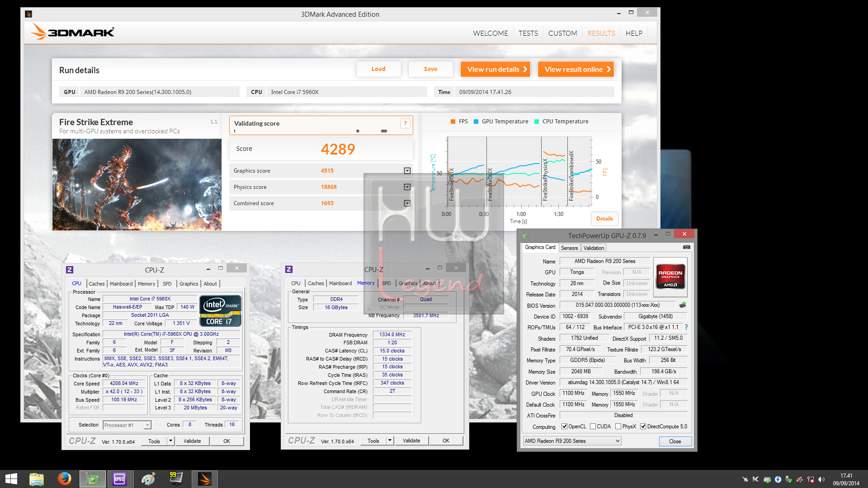This screenshot has height=488, width=868.
Task: Open the GPU selector dropdown in GPU-Z
Action: point(572,441)
